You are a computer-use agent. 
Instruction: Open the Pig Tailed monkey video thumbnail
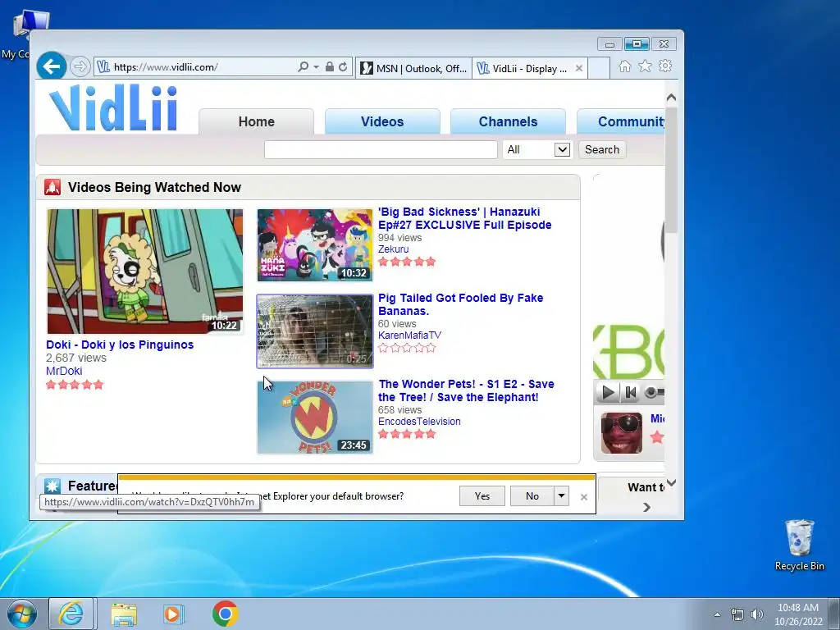click(315, 331)
